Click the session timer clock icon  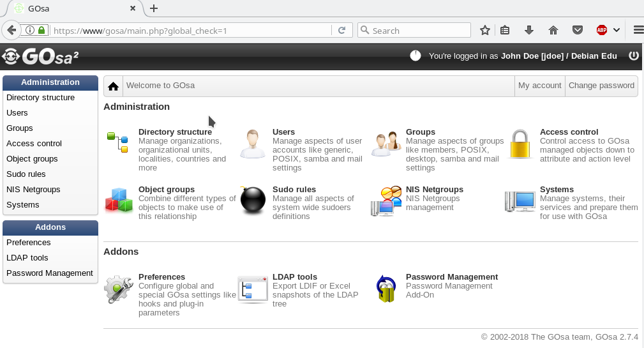coord(416,56)
